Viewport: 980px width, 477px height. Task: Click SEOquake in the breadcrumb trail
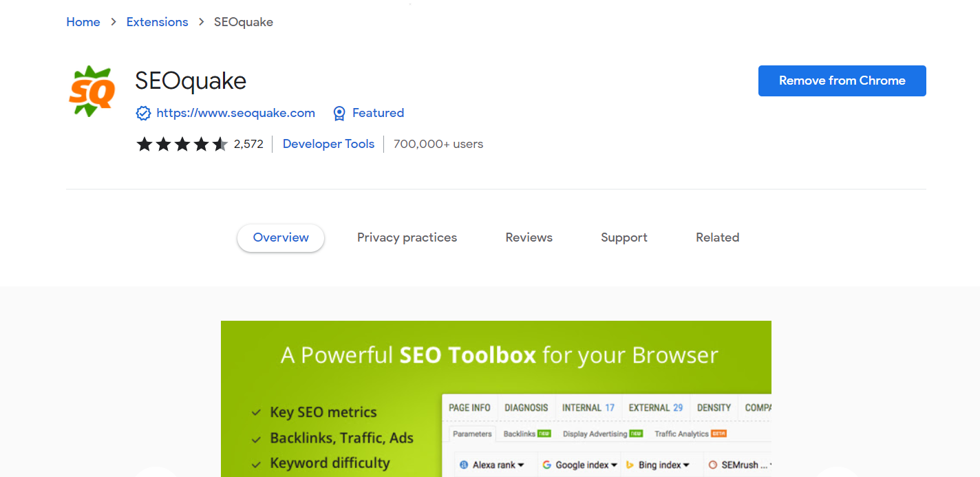244,22
